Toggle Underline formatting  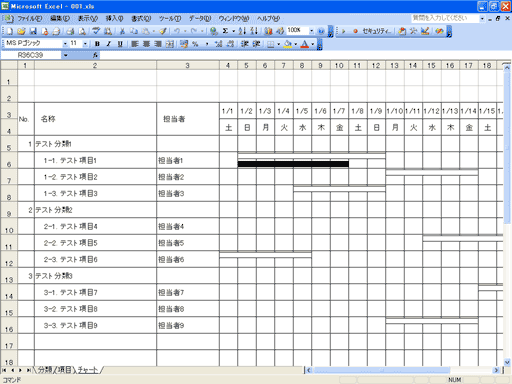[120, 44]
